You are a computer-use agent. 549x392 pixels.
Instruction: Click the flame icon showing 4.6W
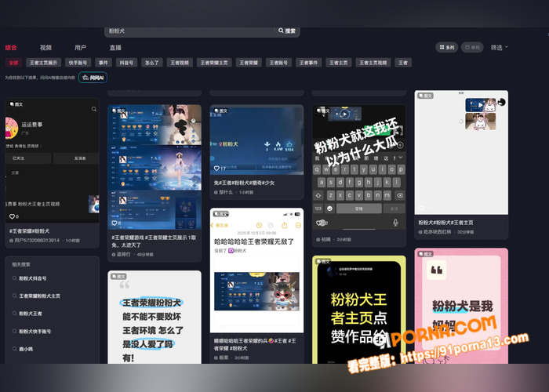tap(278, 143)
